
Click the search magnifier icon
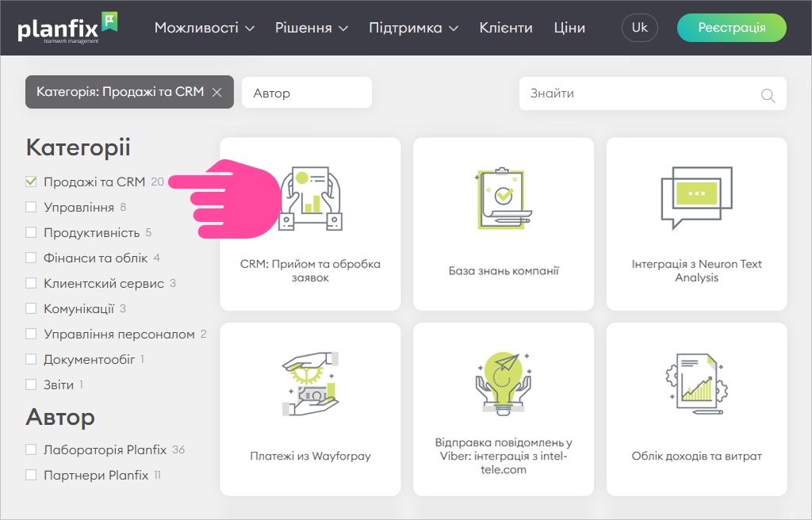pyautogui.click(x=768, y=95)
